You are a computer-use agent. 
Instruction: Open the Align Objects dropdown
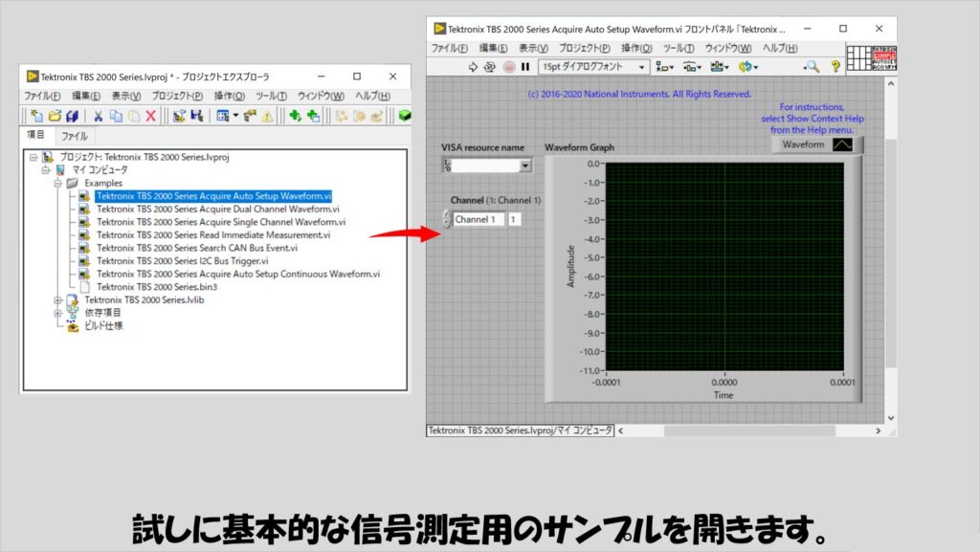(664, 66)
